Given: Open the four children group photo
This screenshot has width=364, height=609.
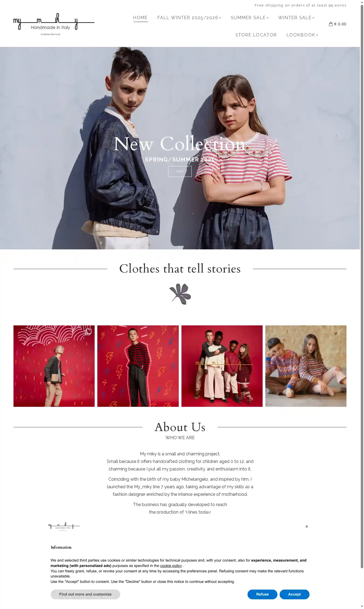Looking at the screenshot, I should click(x=222, y=366).
